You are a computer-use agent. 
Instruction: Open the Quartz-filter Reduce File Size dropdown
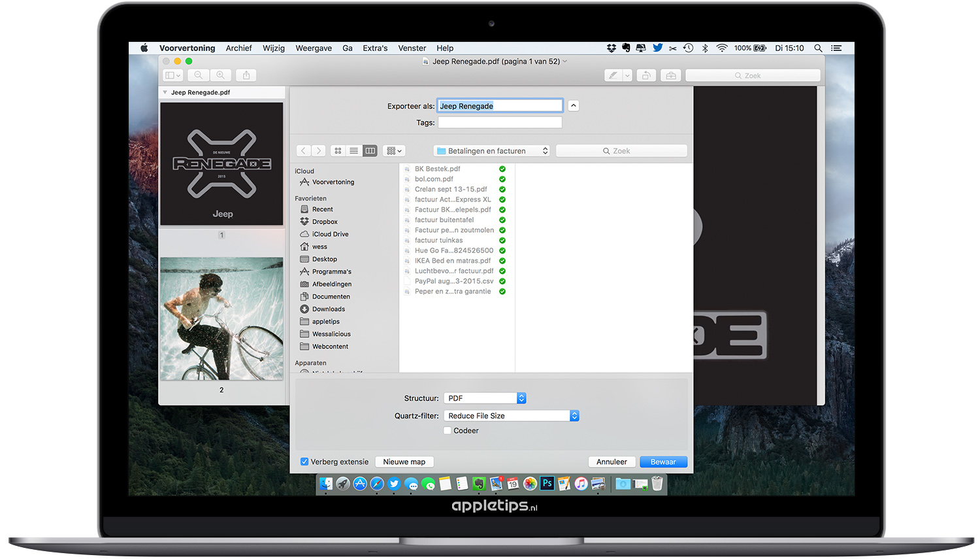coord(511,416)
